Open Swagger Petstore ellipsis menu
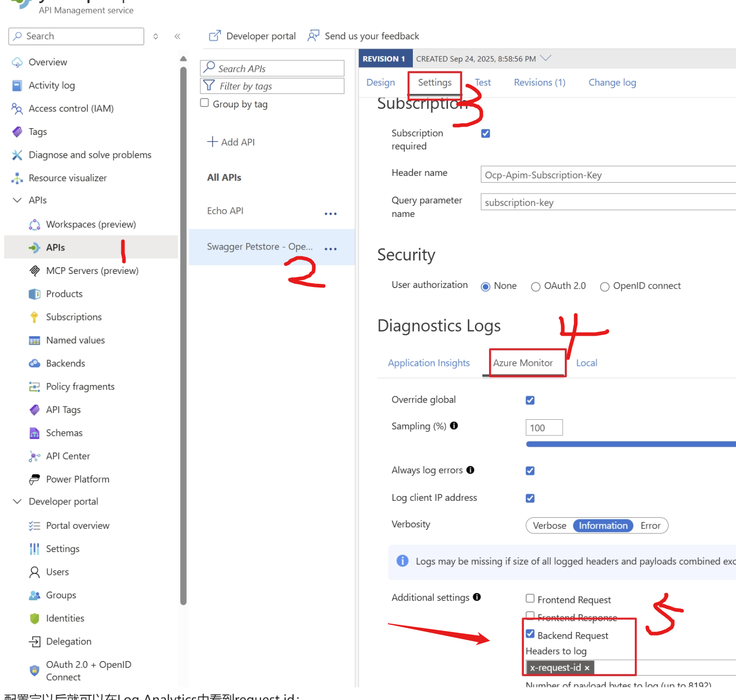 point(331,249)
